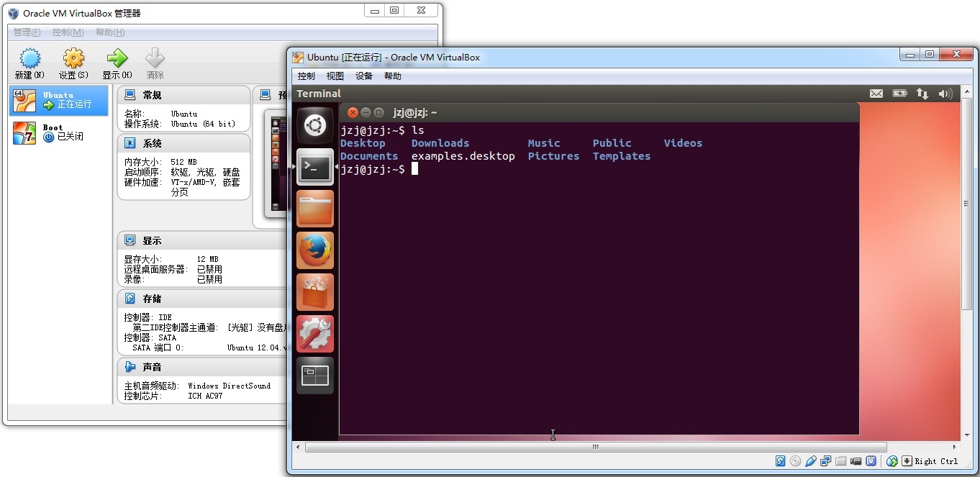
Task: Open the Ubuntu network connection indicator
Action: coord(922,94)
